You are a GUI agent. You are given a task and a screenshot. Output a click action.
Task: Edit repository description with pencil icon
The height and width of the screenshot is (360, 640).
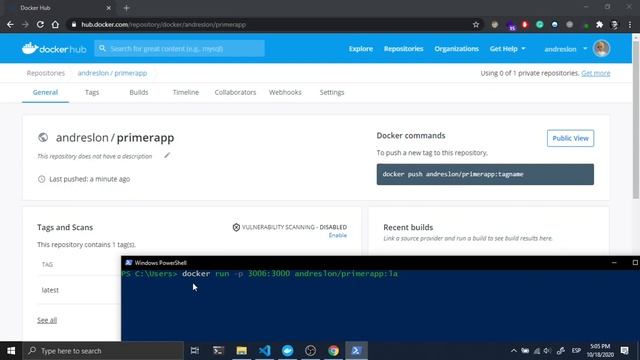coord(167,156)
